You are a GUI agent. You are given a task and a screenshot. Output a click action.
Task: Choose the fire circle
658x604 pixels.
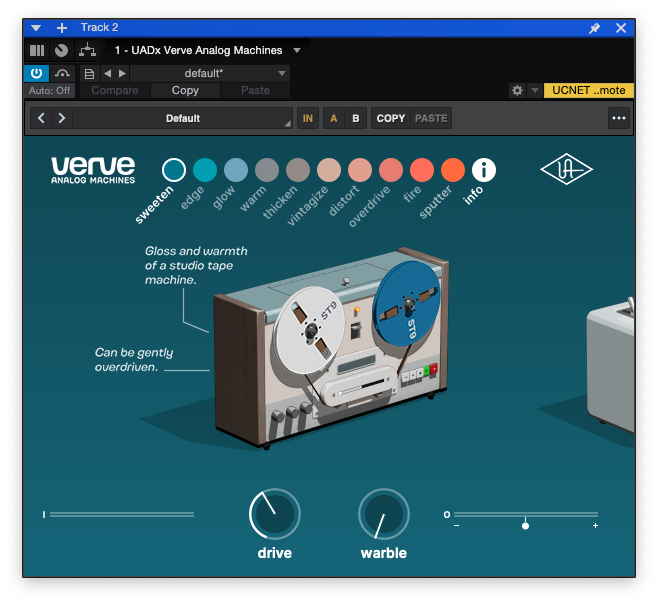click(x=422, y=170)
